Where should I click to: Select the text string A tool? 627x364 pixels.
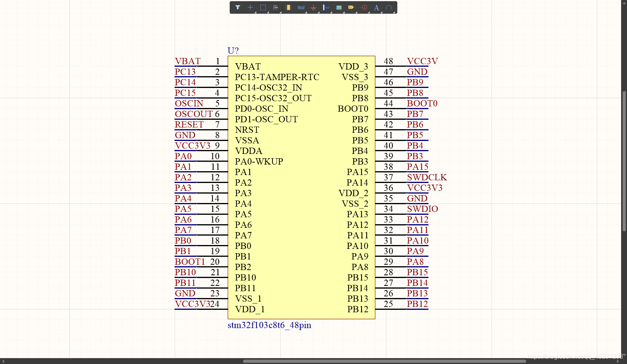(377, 7)
